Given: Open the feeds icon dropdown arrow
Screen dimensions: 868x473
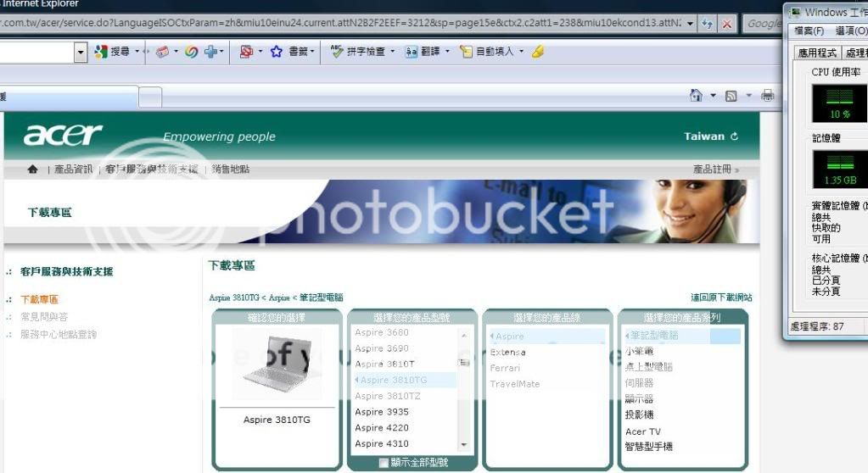Looking at the screenshot, I should (749, 95).
